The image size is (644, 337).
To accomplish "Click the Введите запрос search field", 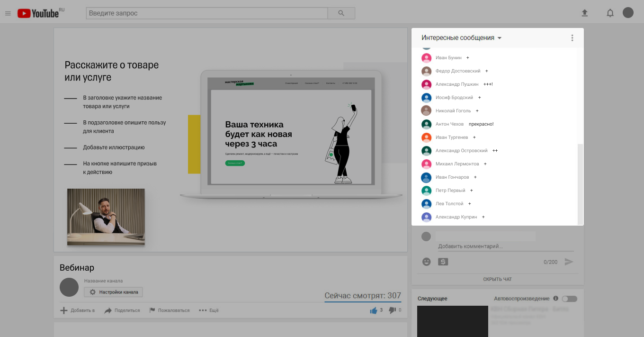I will tap(207, 13).
